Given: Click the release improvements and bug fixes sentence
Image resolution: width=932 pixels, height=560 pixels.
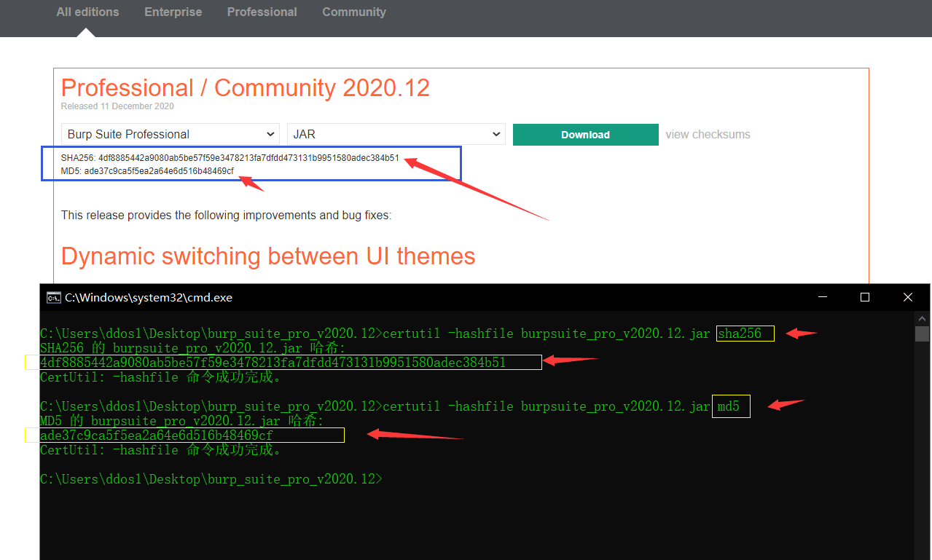Looking at the screenshot, I should pyautogui.click(x=227, y=216).
